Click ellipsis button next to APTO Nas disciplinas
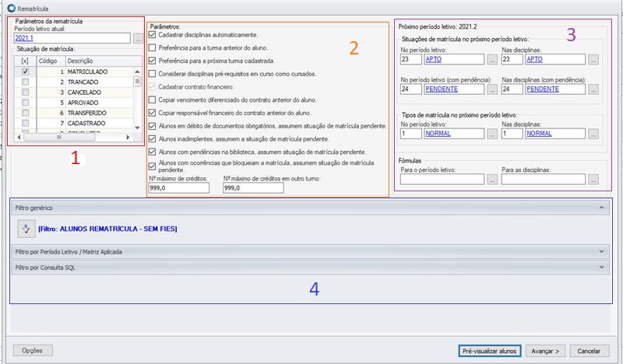The image size is (623, 364). 593,59
